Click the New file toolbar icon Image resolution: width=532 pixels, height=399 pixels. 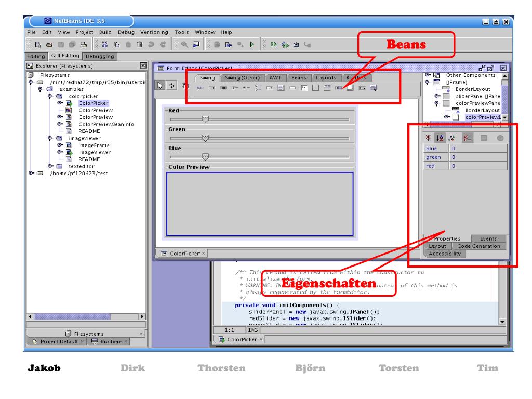click(37, 45)
